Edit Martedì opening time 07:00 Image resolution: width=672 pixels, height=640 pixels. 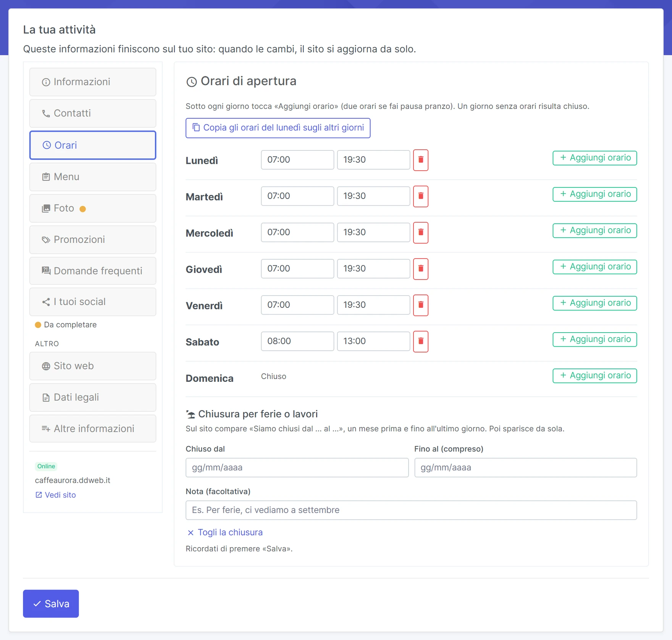(x=297, y=196)
